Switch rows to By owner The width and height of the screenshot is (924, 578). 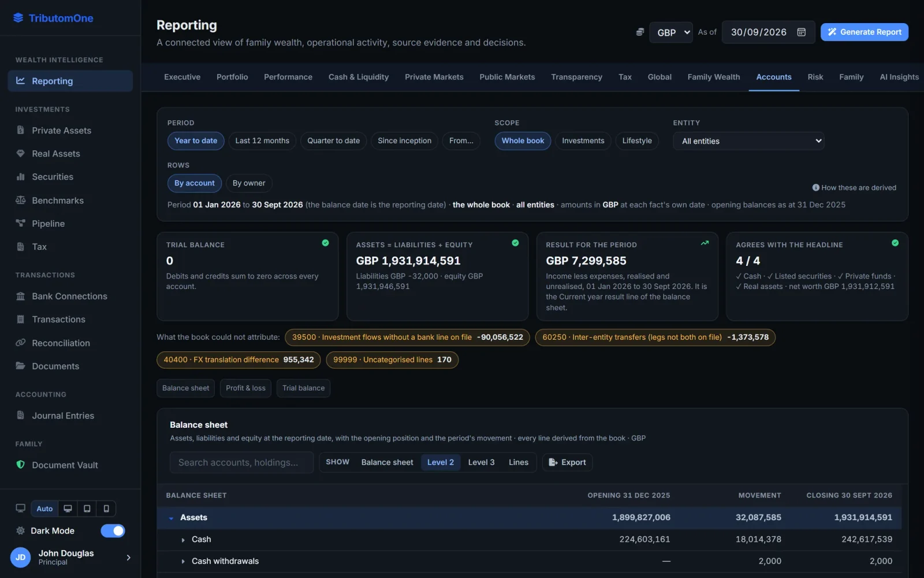(x=249, y=183)
